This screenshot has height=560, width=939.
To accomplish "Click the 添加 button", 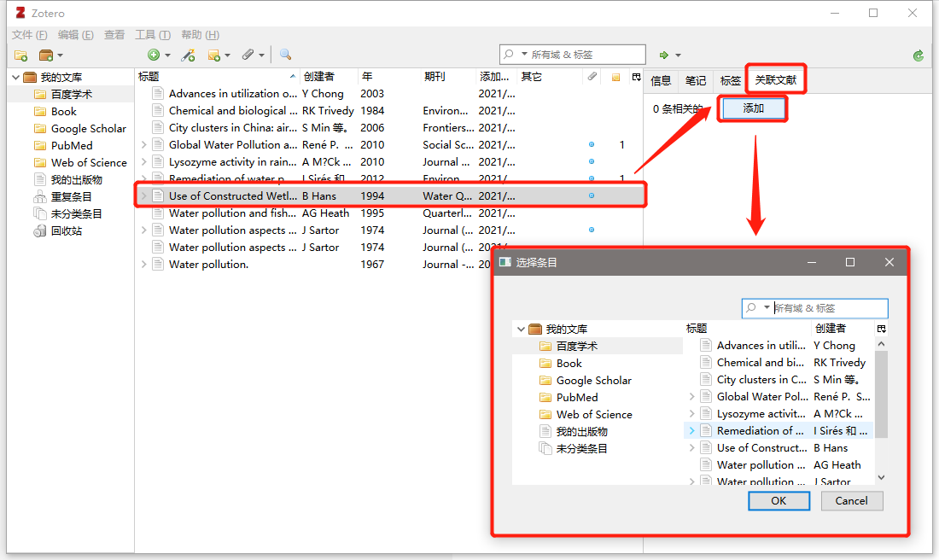I will (x=754, y=108).
